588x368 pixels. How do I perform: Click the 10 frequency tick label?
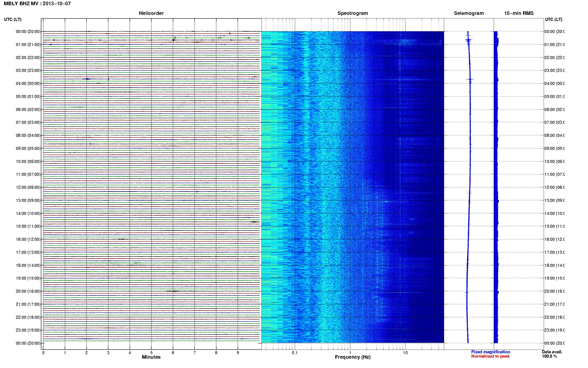pyautogui.click(x=405, y=353)
